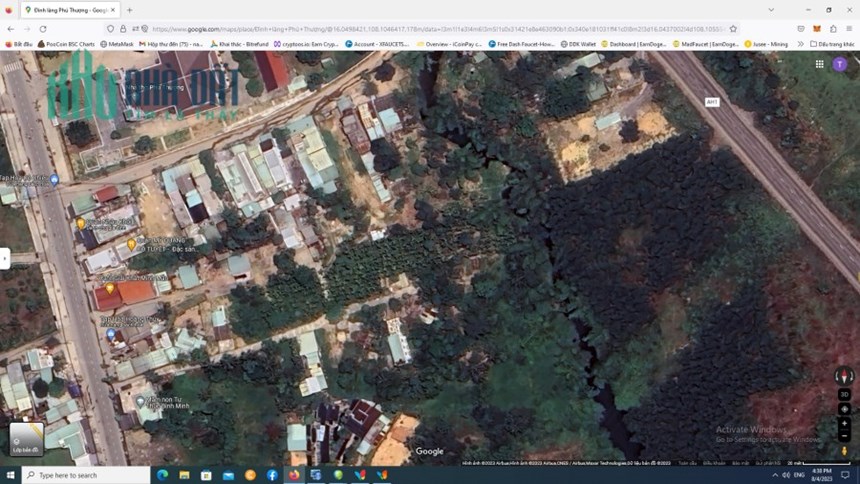The height and width of the screenshot is (484, 860).
Task: Bookmark this page with star icon
Action: 733,29
